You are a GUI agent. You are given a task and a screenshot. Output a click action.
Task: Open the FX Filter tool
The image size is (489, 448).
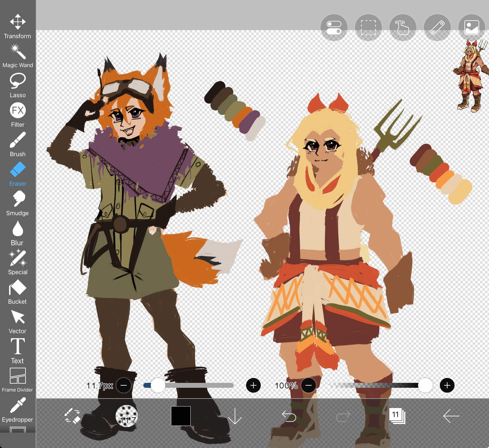pyautogui.click(x=18, y=115)
